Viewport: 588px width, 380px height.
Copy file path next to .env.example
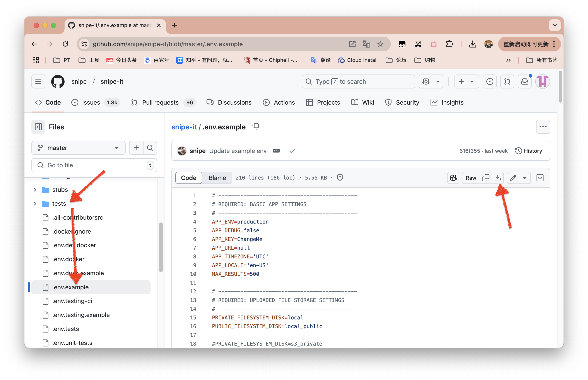click(x=255, y=127)
